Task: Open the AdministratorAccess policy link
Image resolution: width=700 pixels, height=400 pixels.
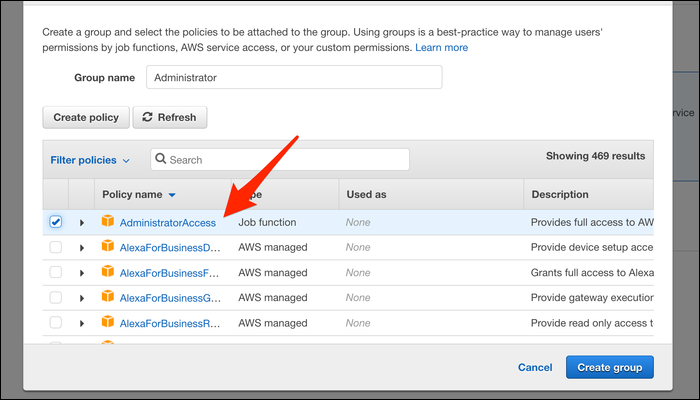Action: click(167, 223)
